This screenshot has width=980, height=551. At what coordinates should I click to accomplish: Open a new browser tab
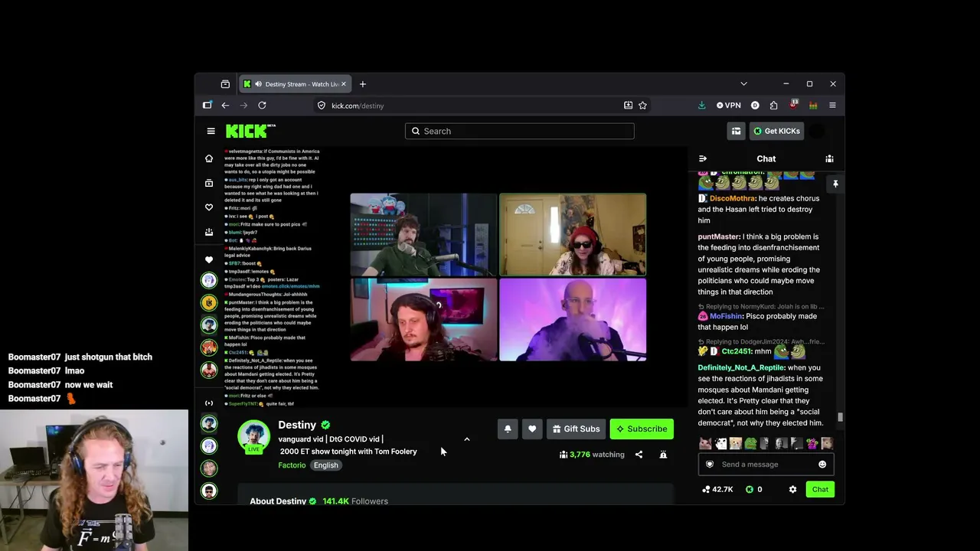(363, 84)
